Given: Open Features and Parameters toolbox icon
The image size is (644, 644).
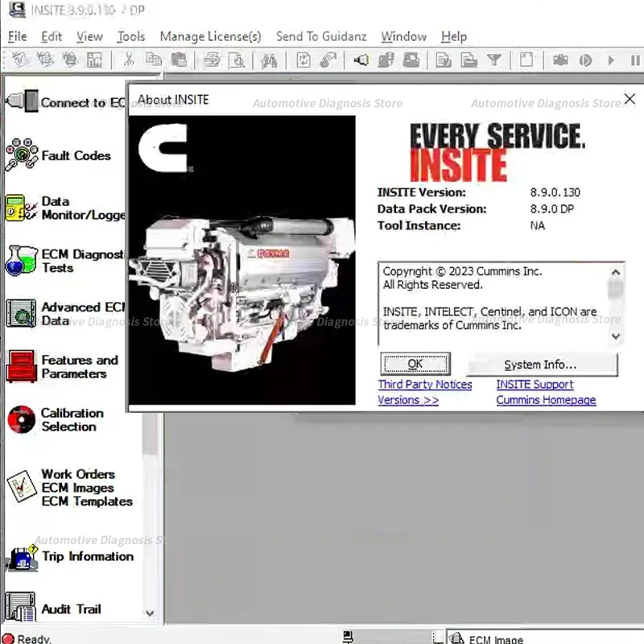Looking at the screenshot, I should pyautogui.click(x=22, y=366).
